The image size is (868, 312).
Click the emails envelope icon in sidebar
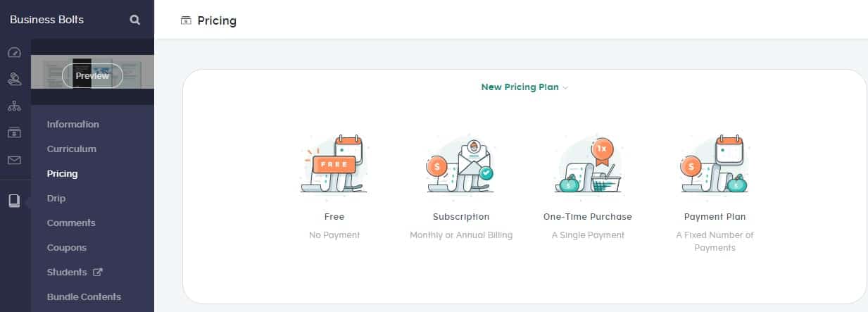click(14, 160)
